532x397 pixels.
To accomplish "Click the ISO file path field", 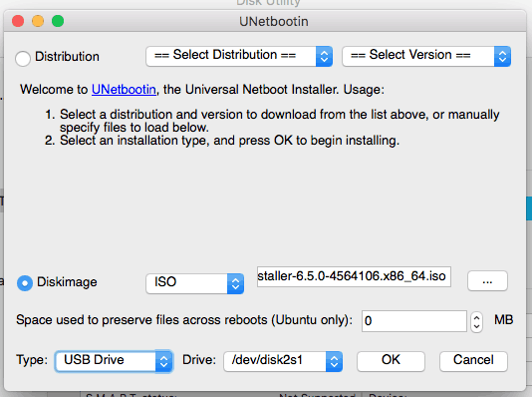I will 354,276.
